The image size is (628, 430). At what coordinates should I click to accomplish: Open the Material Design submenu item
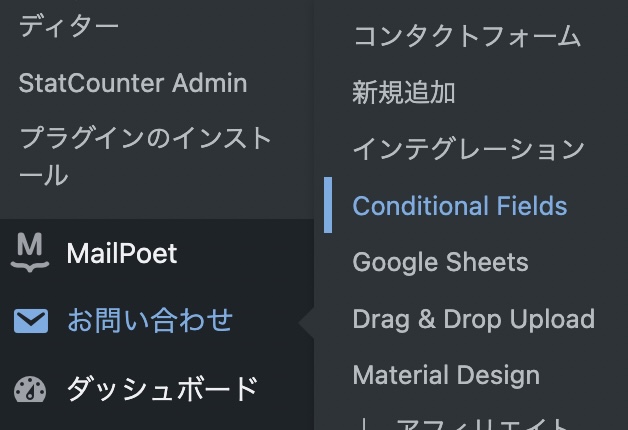(x=446, y=375)
